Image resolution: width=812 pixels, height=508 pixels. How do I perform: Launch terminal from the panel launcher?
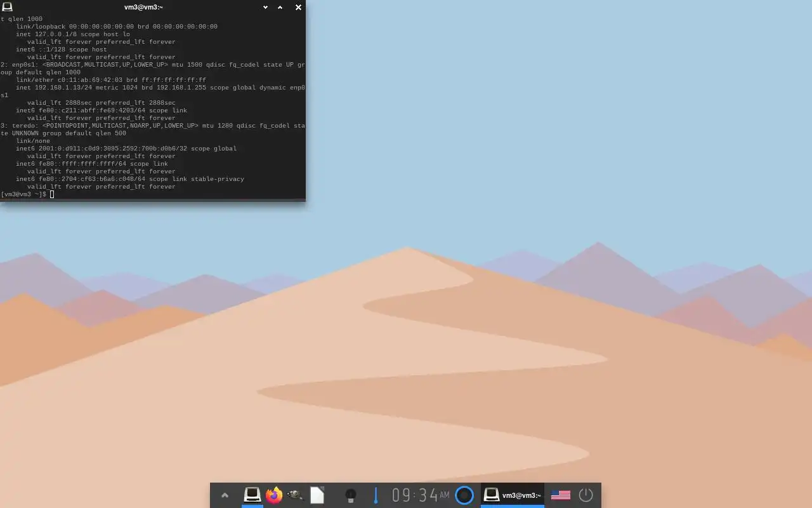coord(252,495)
